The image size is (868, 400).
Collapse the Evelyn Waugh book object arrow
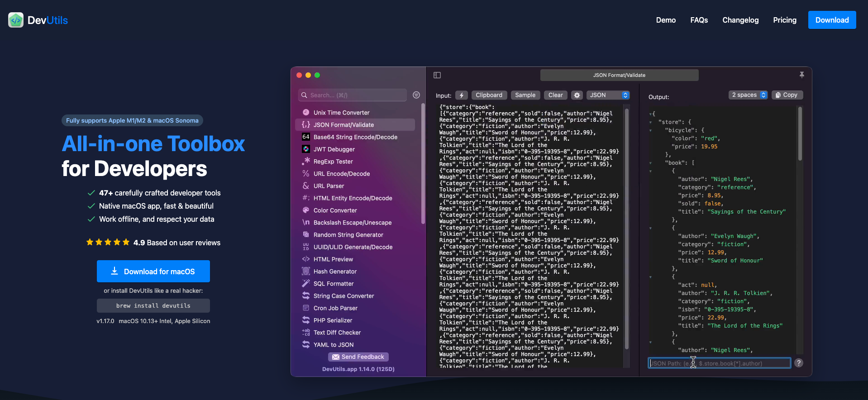pos(651,228)
